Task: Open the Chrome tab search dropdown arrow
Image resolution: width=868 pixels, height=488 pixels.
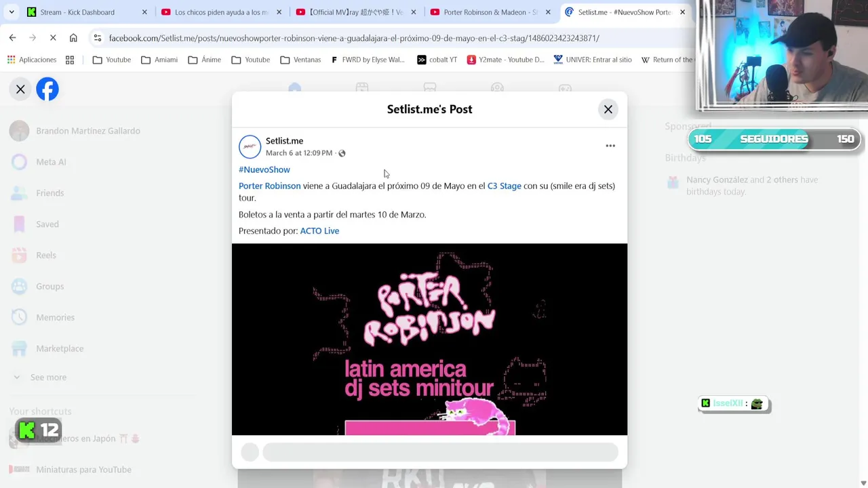Action: [x=12, y=12]
